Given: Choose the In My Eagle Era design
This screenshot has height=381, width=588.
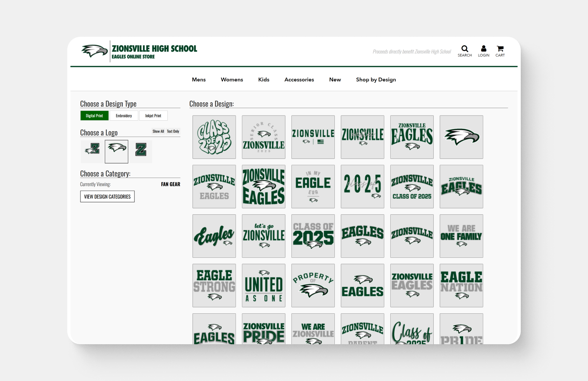Looking at the screenshot, I should [313, 186].
